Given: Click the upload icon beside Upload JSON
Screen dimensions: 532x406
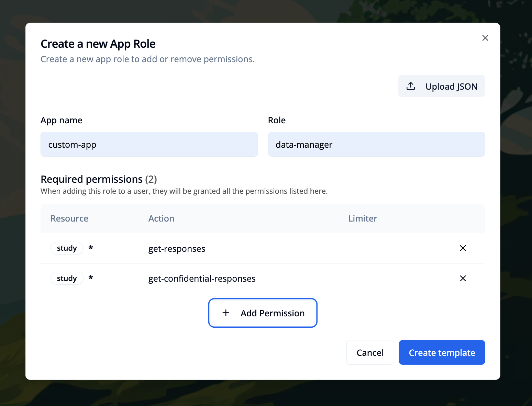Looking at the screenshot, I should point(411,86).
